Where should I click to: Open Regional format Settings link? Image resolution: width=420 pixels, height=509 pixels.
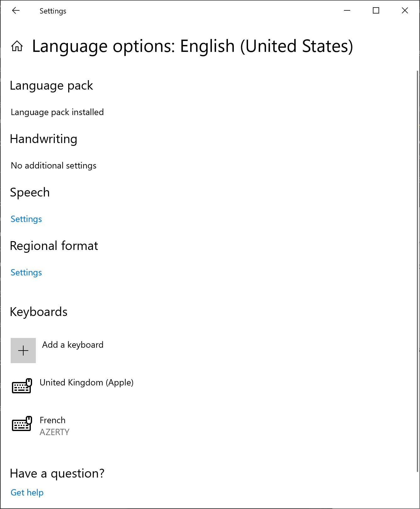point(26,272)
